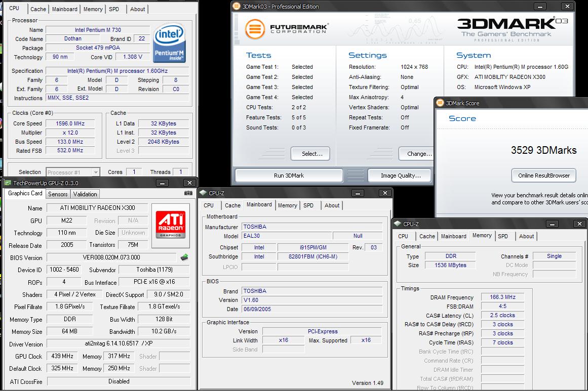
Task: Click the Bus Speed value 133.0 MHz
Action: point(70,142)
